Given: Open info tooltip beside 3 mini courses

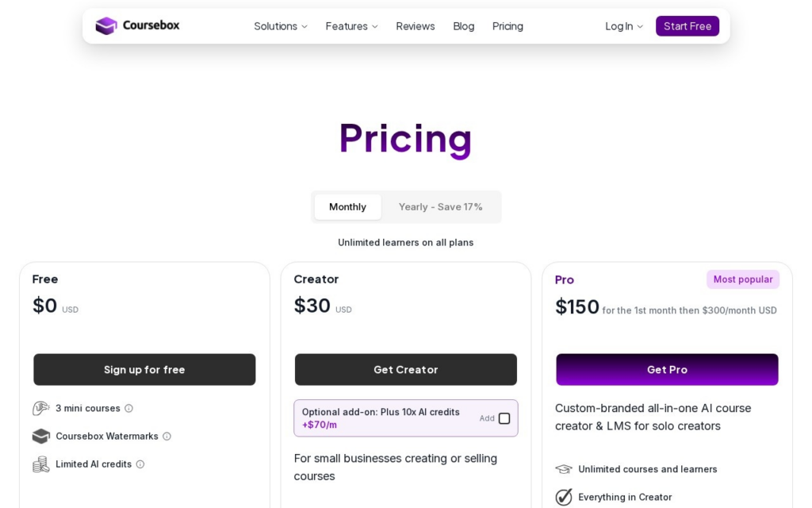Looking at the screenshot, I should pos(129,409).
